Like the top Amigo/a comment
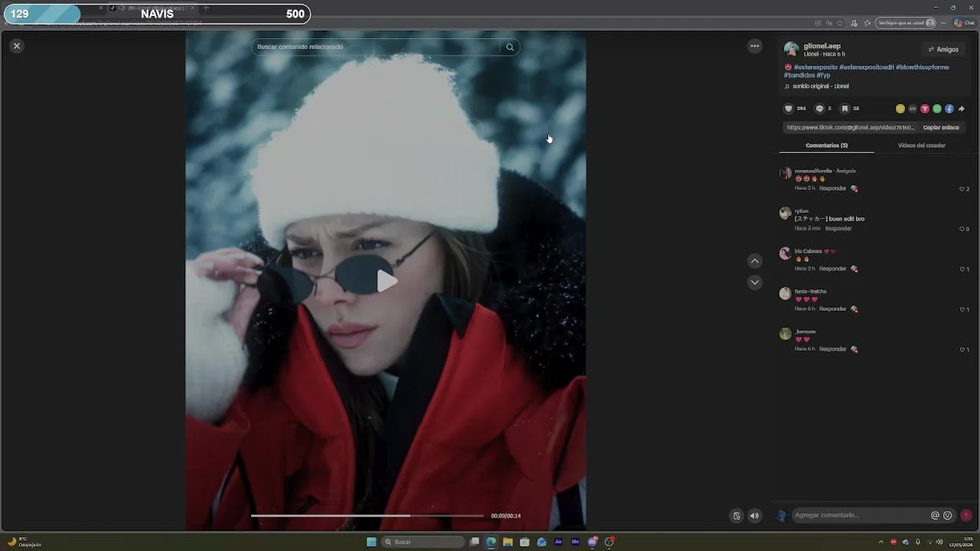Screen dimensions: 980x551 962,189
